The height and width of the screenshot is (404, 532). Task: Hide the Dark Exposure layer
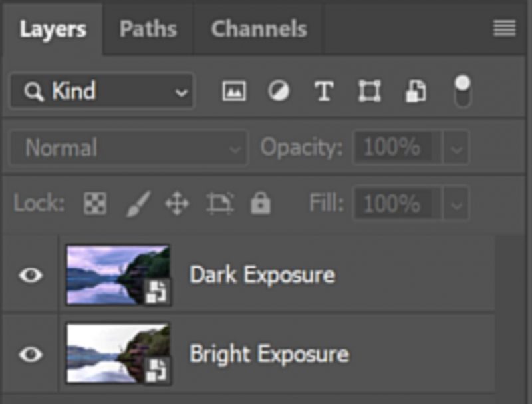click(x=31, y=275)
